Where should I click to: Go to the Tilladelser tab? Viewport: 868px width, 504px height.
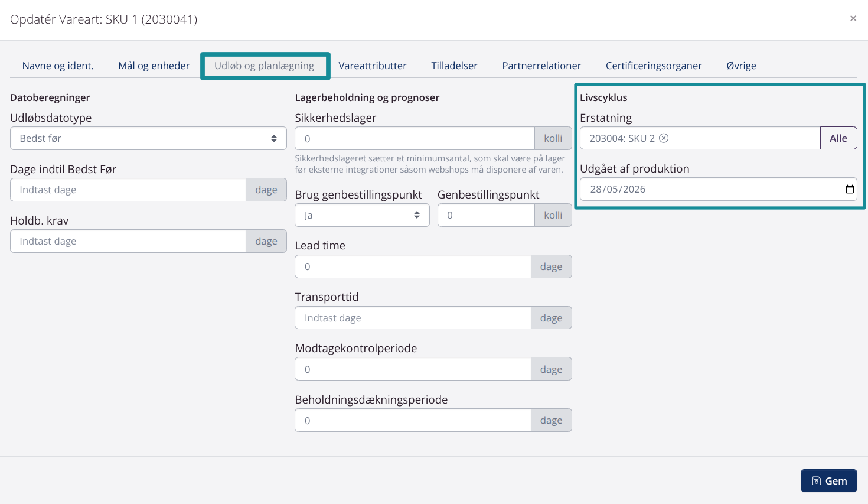454,66
